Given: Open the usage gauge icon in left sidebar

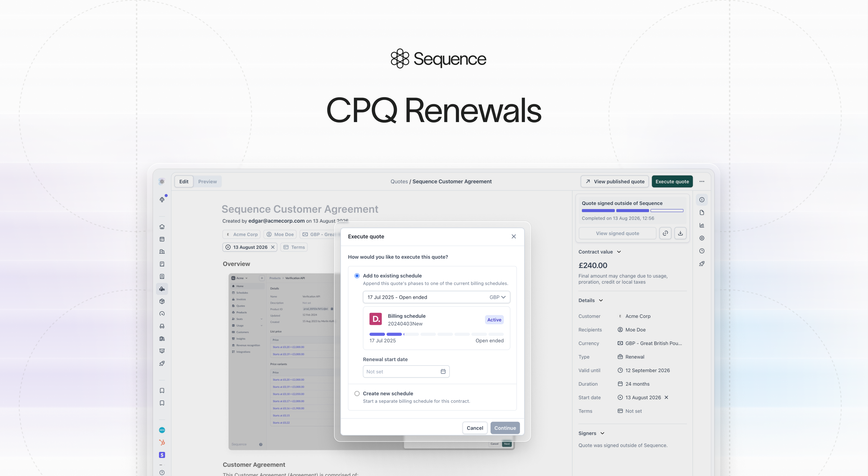Looking at the screenshot, I should [162, 313].
